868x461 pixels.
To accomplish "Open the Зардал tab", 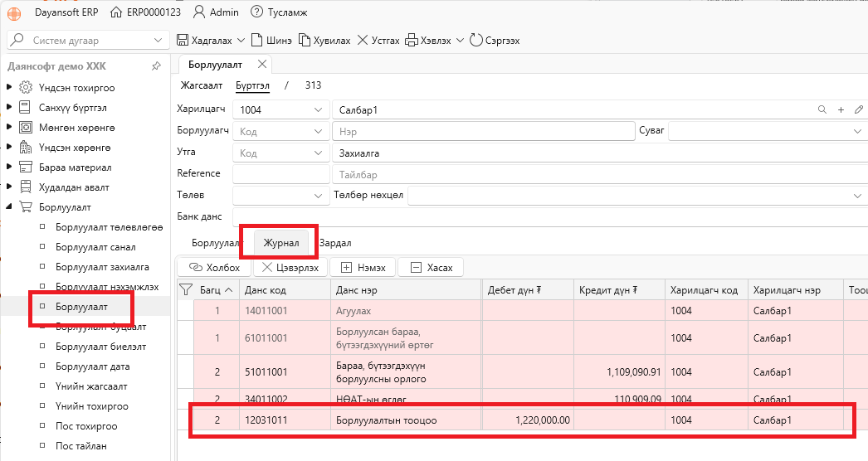I will (x=335, y=243).
